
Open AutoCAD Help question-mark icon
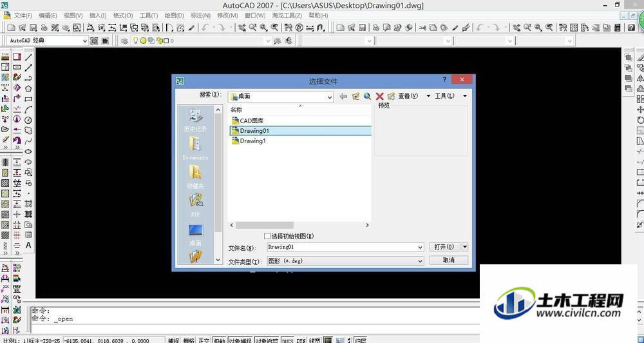tap(632, 28)
